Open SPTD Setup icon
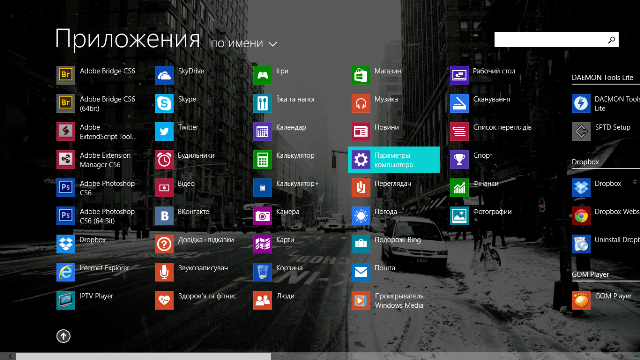The width and height of the screenshot is (640, 360). coord(581,131)
